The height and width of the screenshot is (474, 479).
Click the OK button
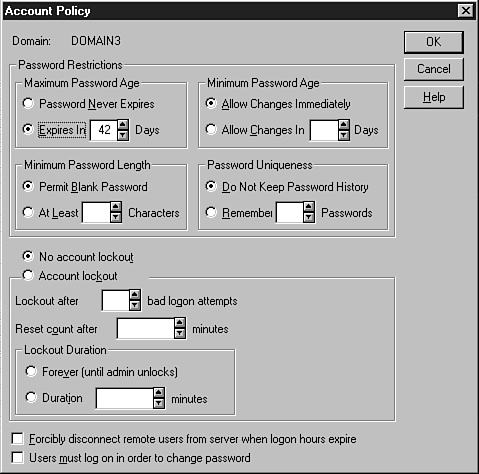434,42
